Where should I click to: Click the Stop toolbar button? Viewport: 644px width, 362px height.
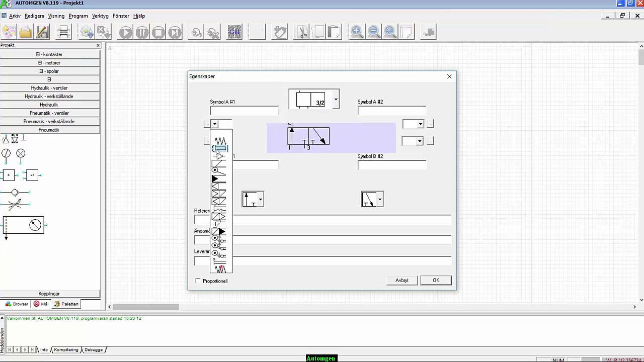(x=158, y=32)
